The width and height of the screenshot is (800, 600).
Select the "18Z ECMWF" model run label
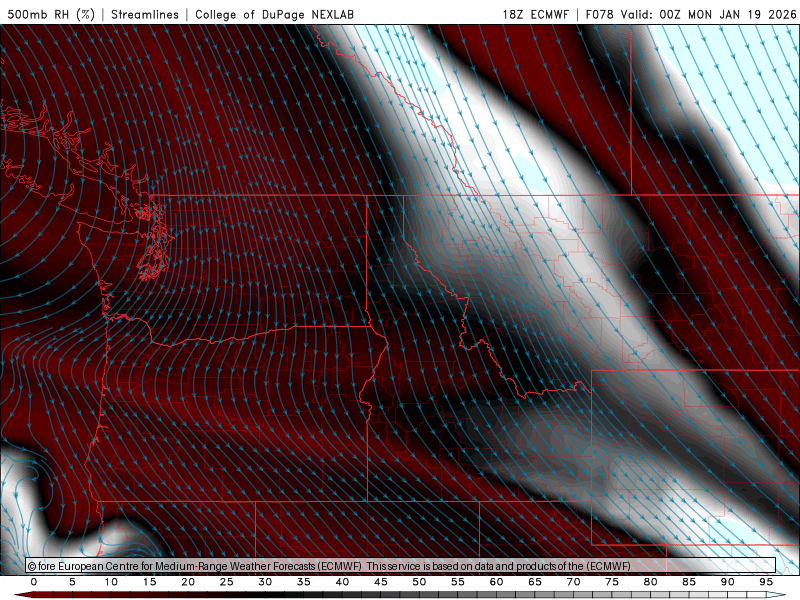pos(535,14)
